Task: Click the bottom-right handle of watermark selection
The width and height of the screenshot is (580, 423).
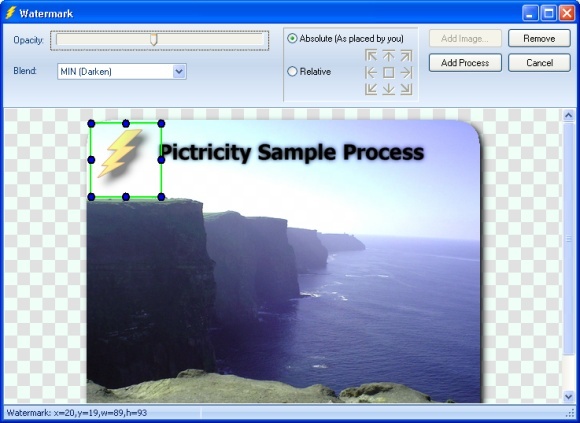Action: pos(161,197)
